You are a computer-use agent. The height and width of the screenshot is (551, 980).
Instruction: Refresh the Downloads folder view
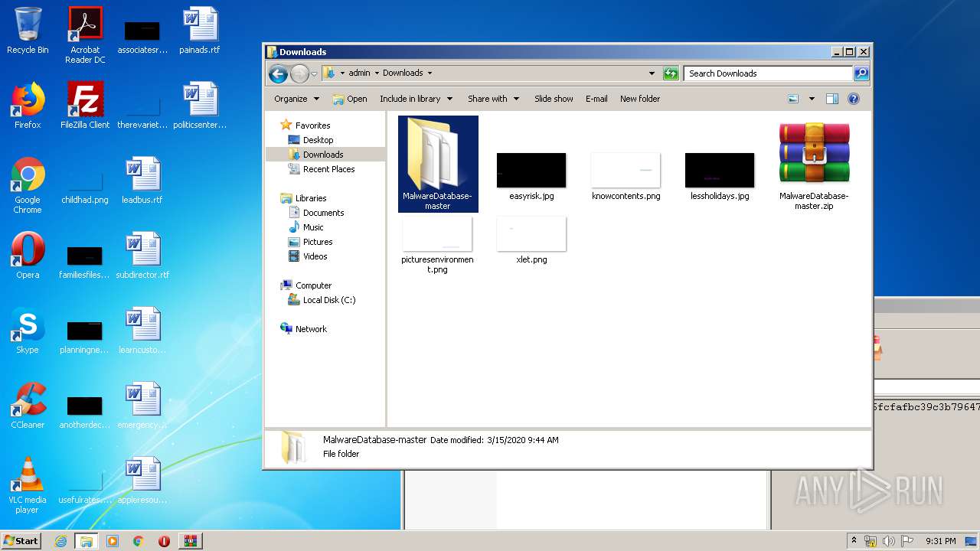click(671, 73)
